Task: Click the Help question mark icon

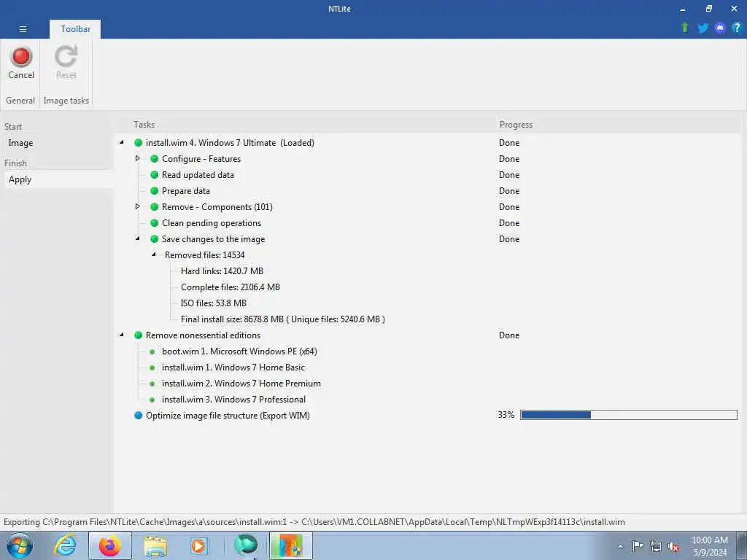Action: point(737,28)
